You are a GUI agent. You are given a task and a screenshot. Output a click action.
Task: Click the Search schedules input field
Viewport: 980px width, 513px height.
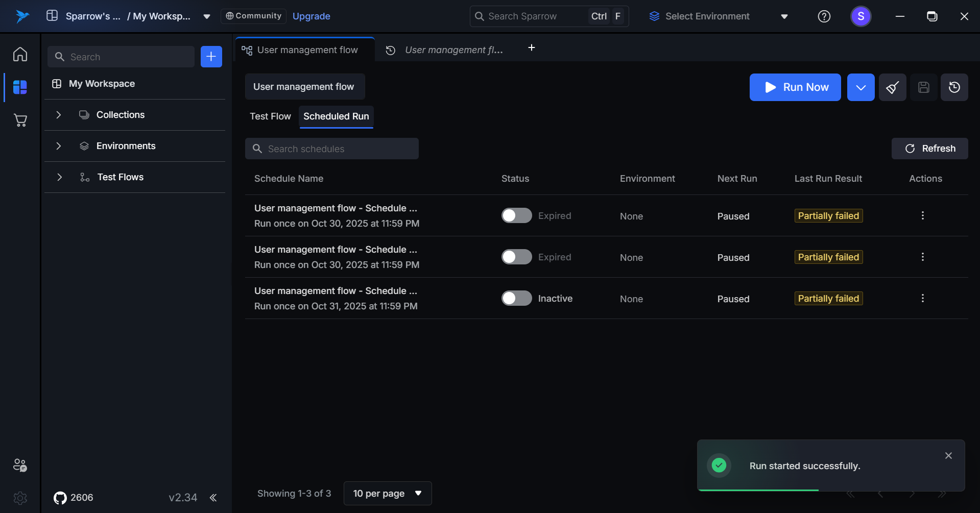click(332, 149)
